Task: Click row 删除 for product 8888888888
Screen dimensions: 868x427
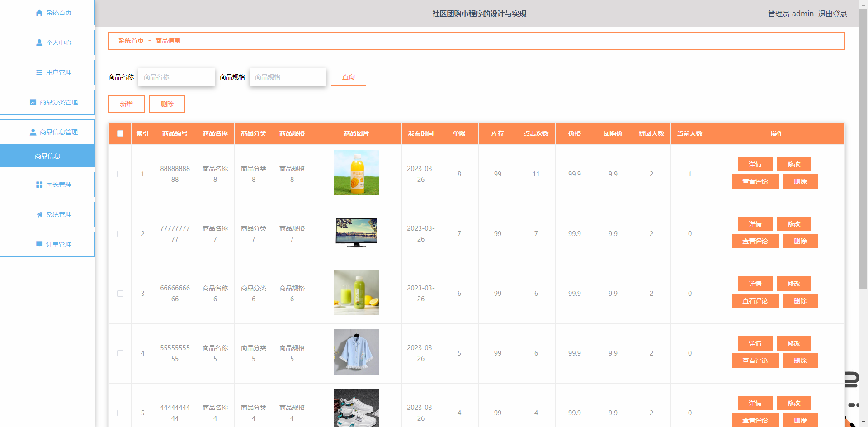Action: point(801,181)
